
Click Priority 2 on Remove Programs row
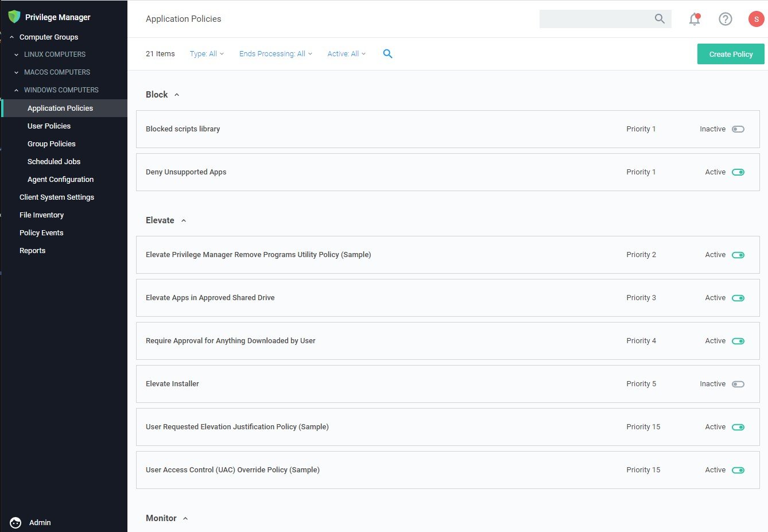tap(641, 255)
